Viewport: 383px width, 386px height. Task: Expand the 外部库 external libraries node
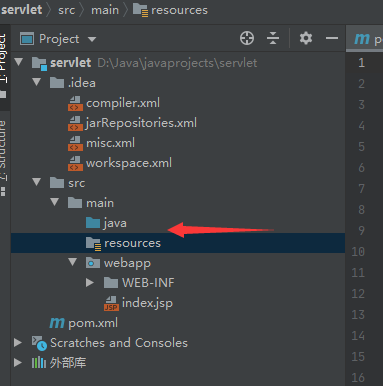click(18, 363)
